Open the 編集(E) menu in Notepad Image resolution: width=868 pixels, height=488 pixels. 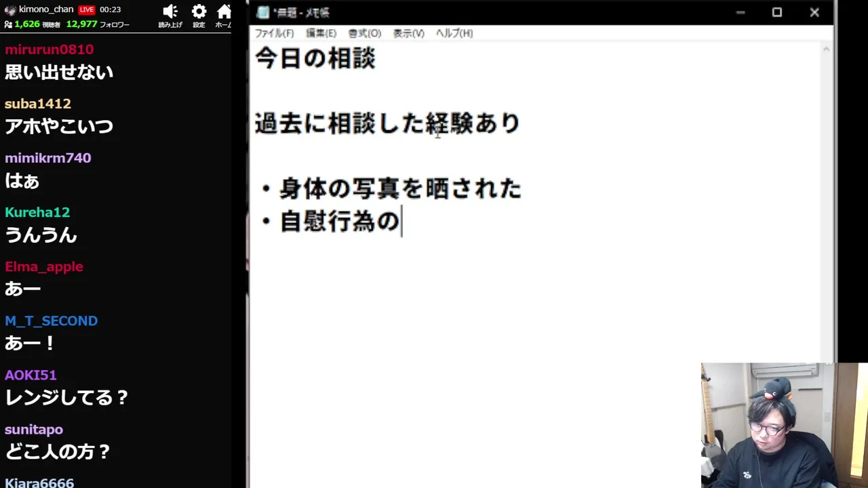321,33
